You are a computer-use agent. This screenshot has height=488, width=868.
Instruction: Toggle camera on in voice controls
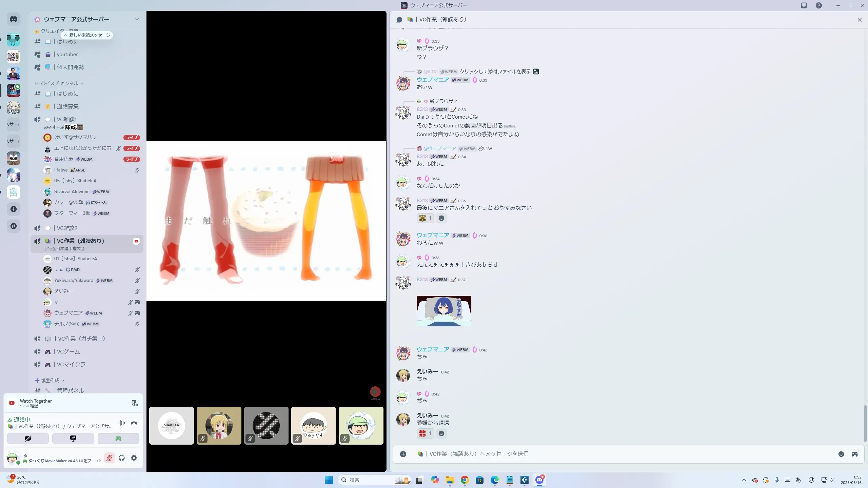pyautogui.click(x=28, y=439)
